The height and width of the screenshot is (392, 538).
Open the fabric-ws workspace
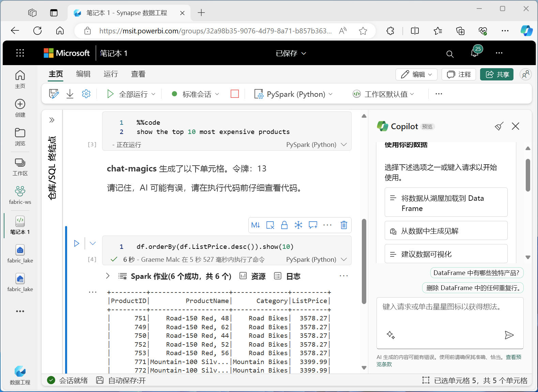[x=20, y=195]
